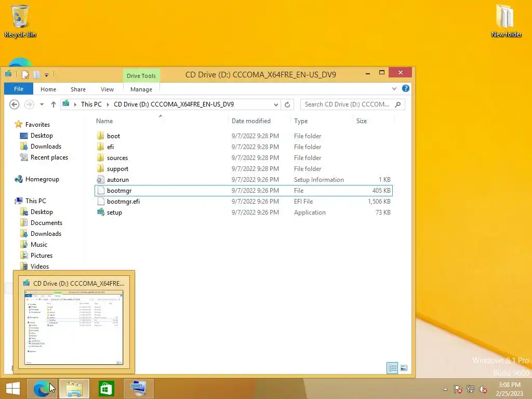The image size is (532, 399).
Task: Select the bootmgr.efi file
Action: [x=244, y=202]
